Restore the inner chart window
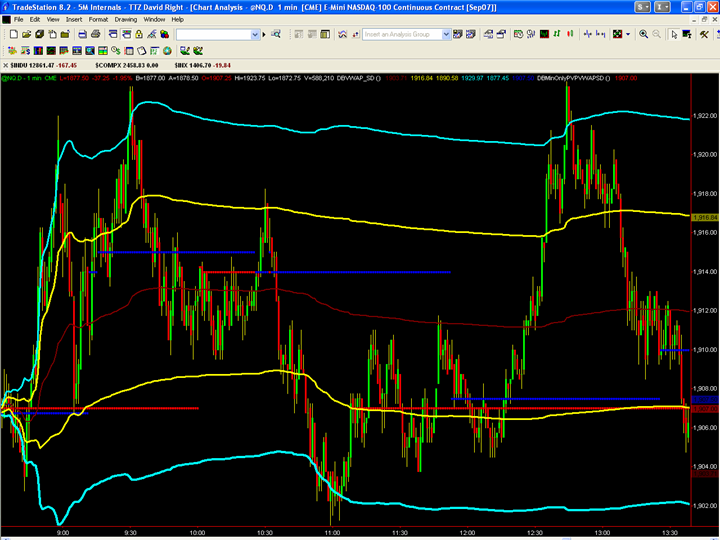Image resolution: width=720 pixels, height=540 pixels. pos(705,20)
